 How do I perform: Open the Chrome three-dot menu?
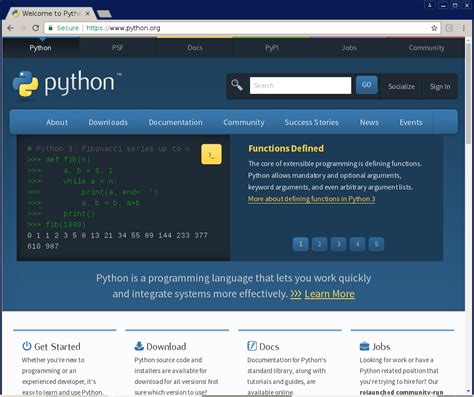tap(464, 28)
